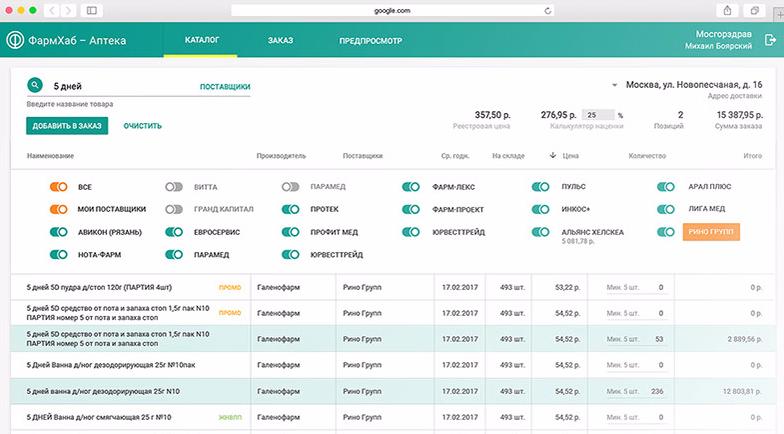Sort by the Наименование column header
This screenshot has width=784, height=434.
click(50, 156)
